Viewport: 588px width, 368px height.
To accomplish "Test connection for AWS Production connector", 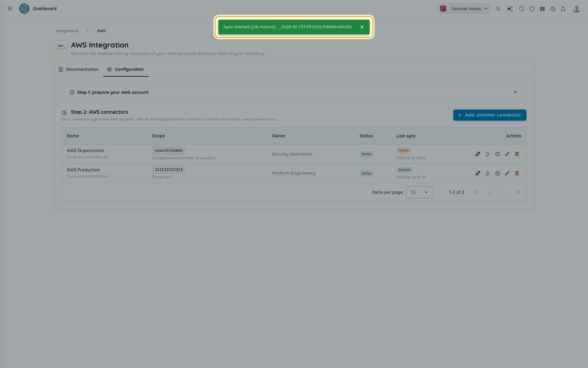I will pos(478,173).
